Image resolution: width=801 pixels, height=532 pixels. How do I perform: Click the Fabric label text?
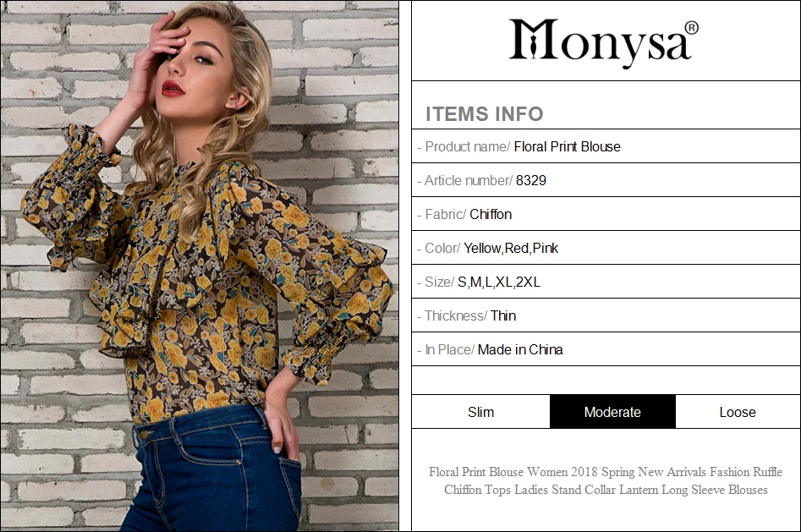[x=445, y=214]
